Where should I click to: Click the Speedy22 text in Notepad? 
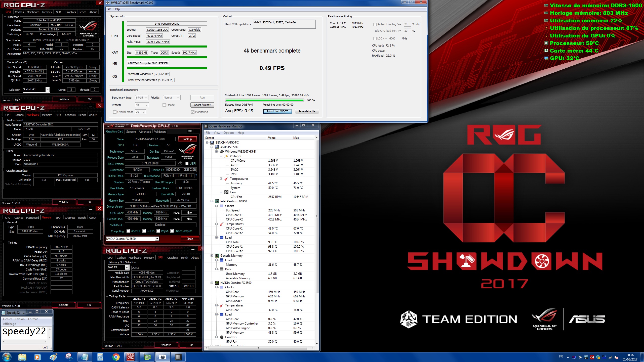click(x=24, y=331)
